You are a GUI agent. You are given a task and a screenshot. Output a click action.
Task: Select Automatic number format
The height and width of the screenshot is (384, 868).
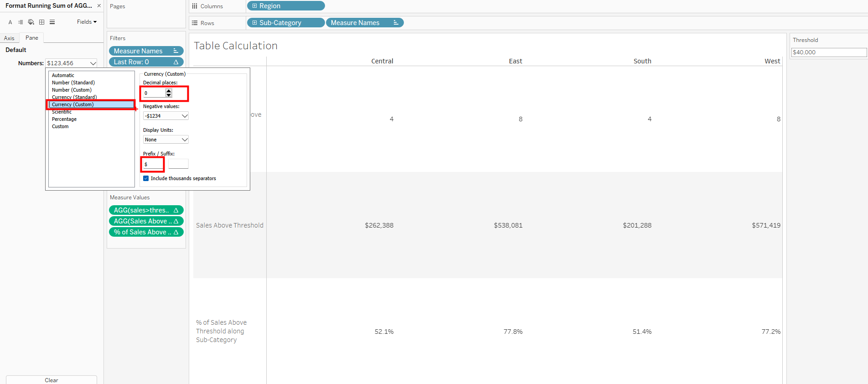pyautogui.click(x=63, y=75)
